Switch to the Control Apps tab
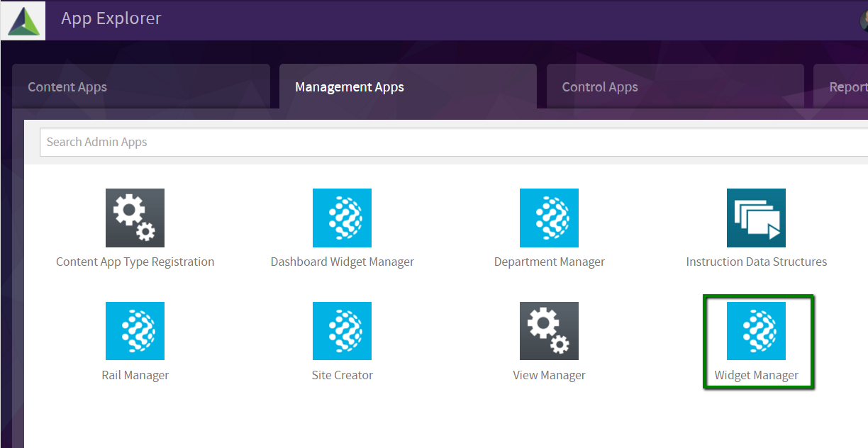 pyautogui.click(x=675, y=86)
